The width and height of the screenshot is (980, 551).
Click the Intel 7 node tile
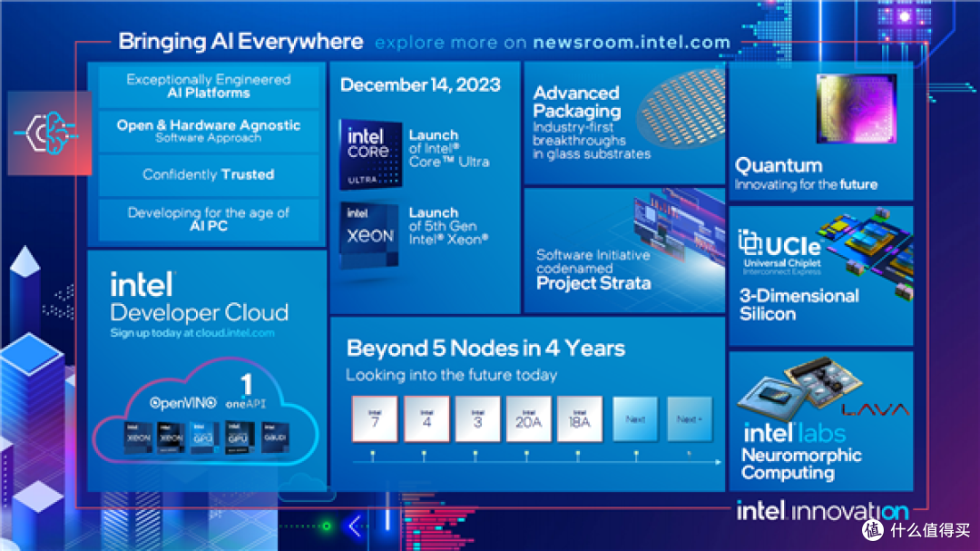click(x=375, y=418)
